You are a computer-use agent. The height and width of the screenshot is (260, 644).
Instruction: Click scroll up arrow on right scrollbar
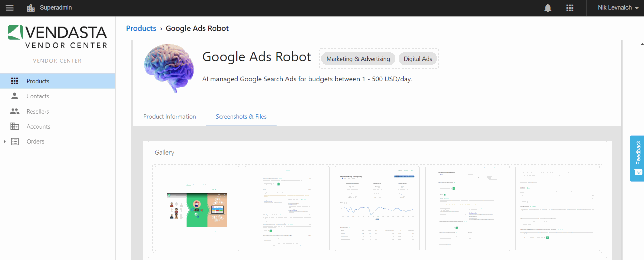pyautogui.click(x=642, y=44)
